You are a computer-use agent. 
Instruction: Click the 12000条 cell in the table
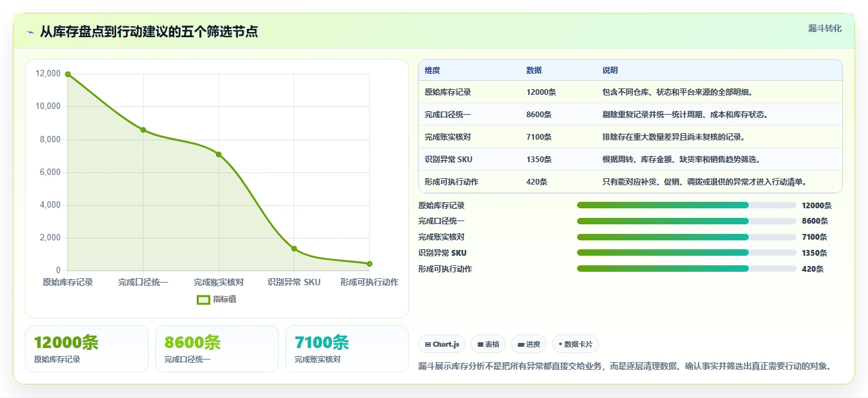tap(541, 92)
